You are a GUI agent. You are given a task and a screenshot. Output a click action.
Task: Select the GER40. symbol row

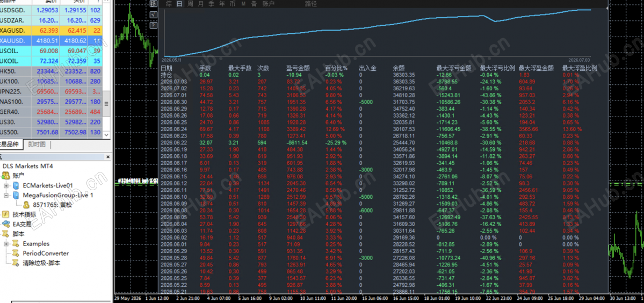50,112
